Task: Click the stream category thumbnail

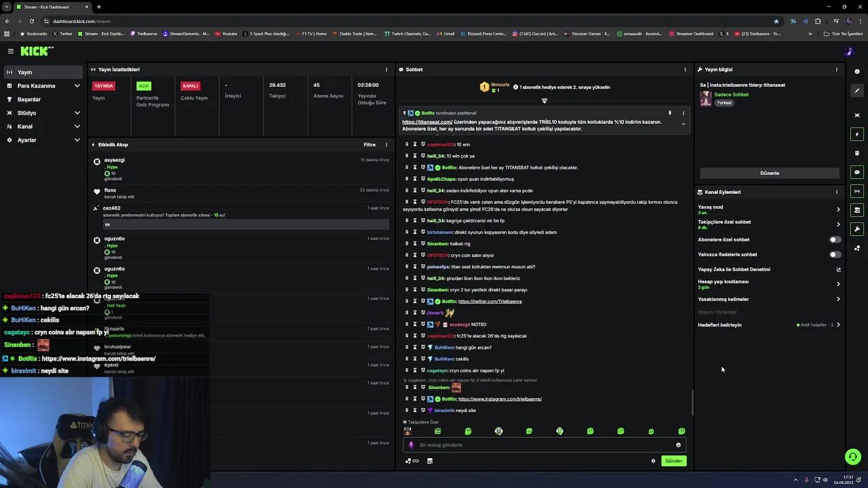Action: tap(706, 98)
